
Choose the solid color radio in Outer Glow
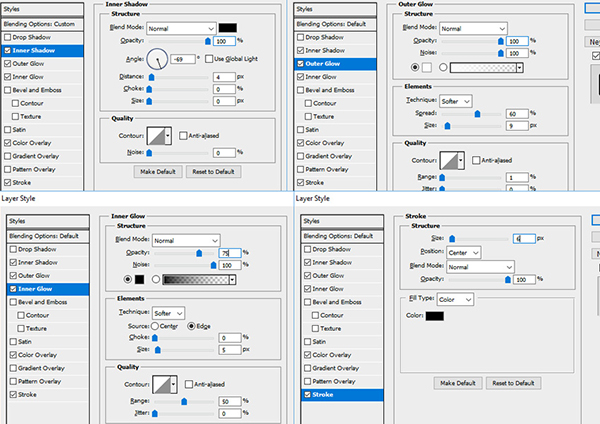tap(414, 68)
